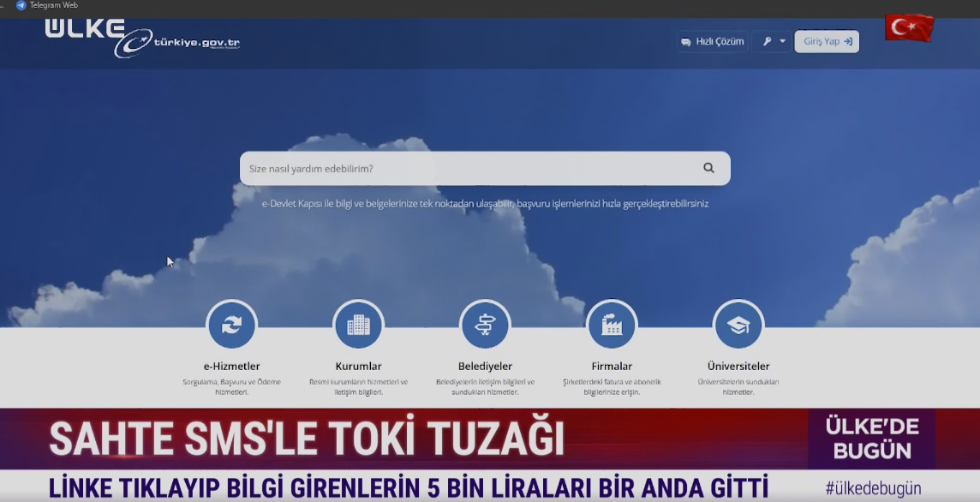
Task: Open the Belediyeler text link
Action: (x=485, y=367)
